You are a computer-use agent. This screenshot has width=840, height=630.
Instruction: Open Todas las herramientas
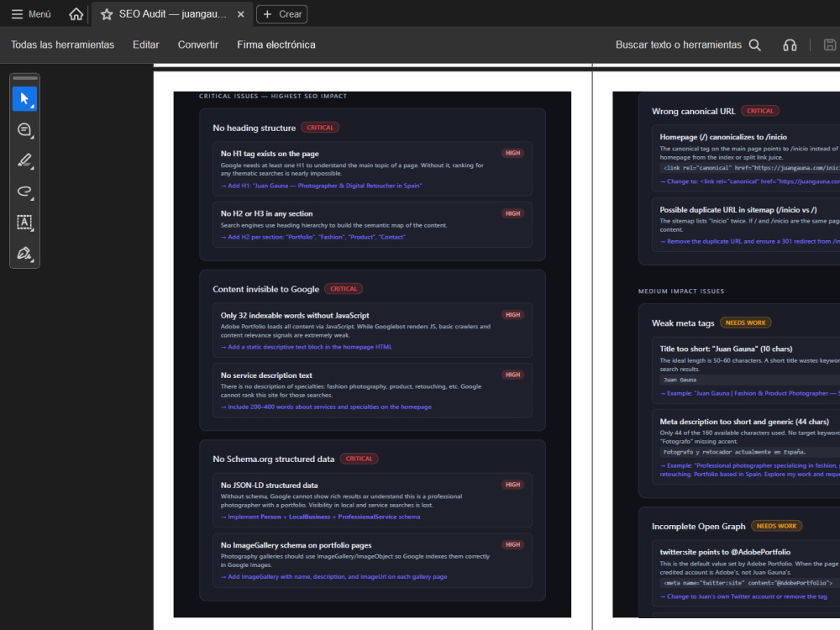point(63,45)
